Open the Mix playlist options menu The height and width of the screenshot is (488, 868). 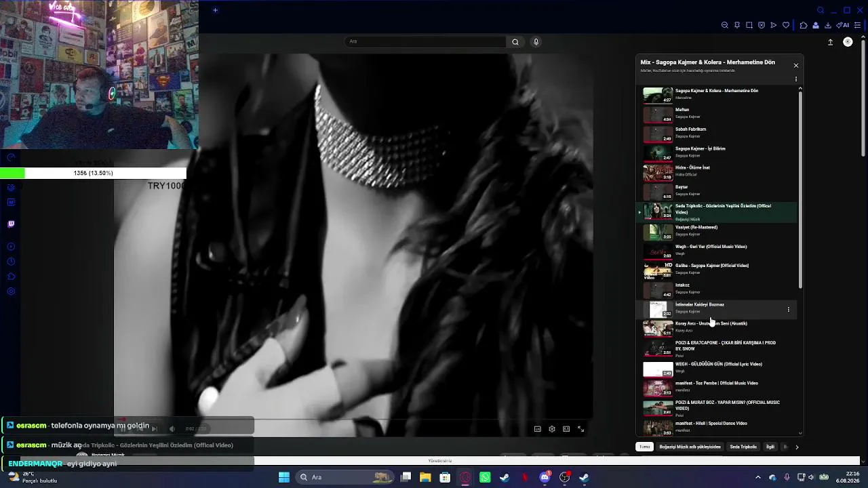pos(796,79)
